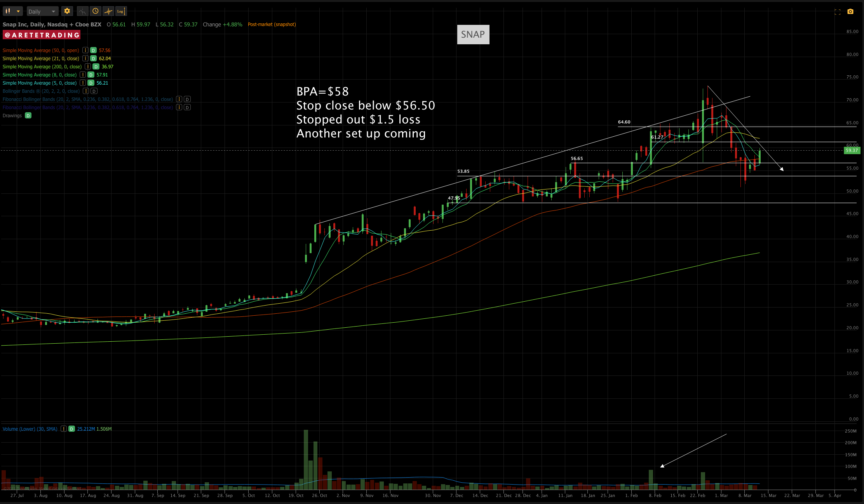Click Simple Moving Average (8, 0, close) label

click(x=40, y=75)
